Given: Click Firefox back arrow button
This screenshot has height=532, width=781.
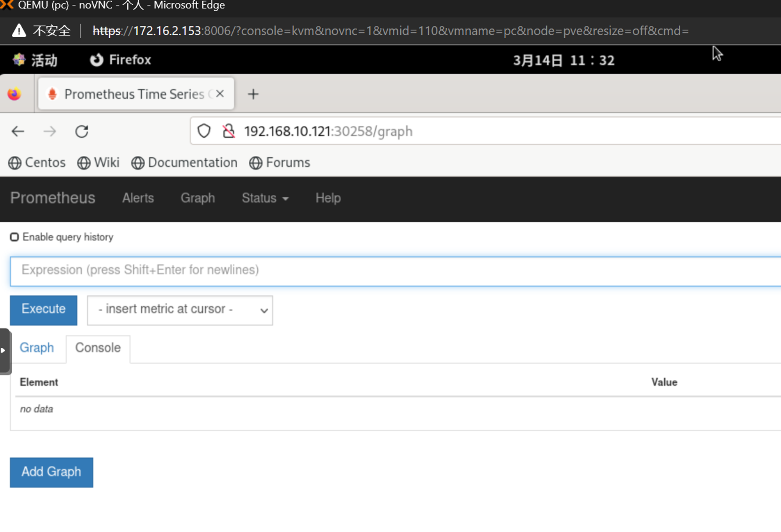Looking at the screenshot, I should click(18, 132).
